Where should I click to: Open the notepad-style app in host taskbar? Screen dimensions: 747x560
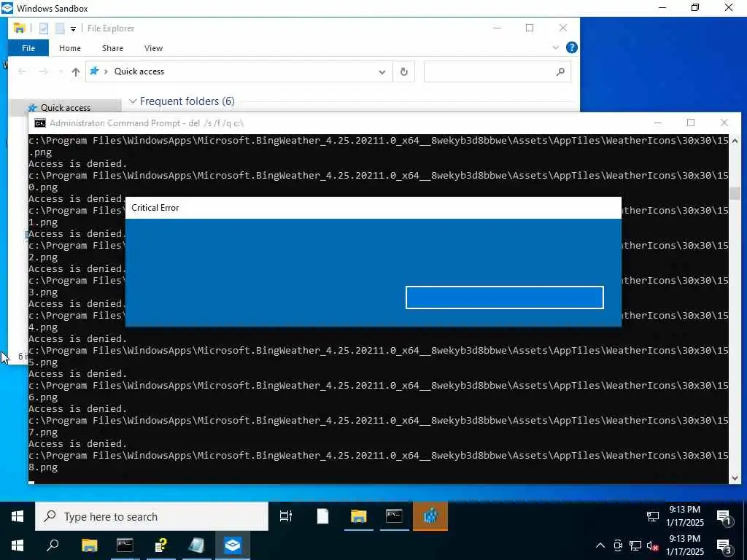pos(196,545)
